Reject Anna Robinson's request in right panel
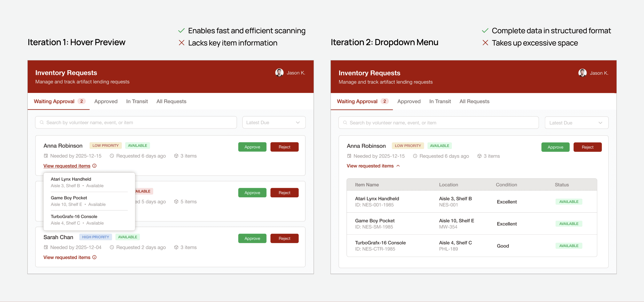 (x=587, y=147)
